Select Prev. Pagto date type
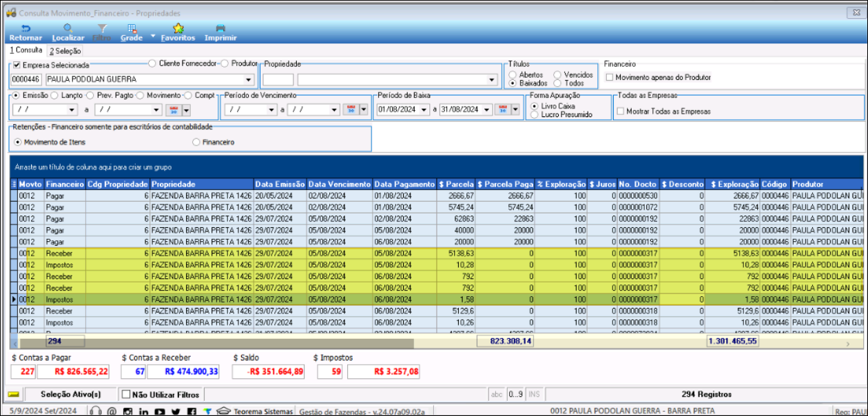 (91, 95)
